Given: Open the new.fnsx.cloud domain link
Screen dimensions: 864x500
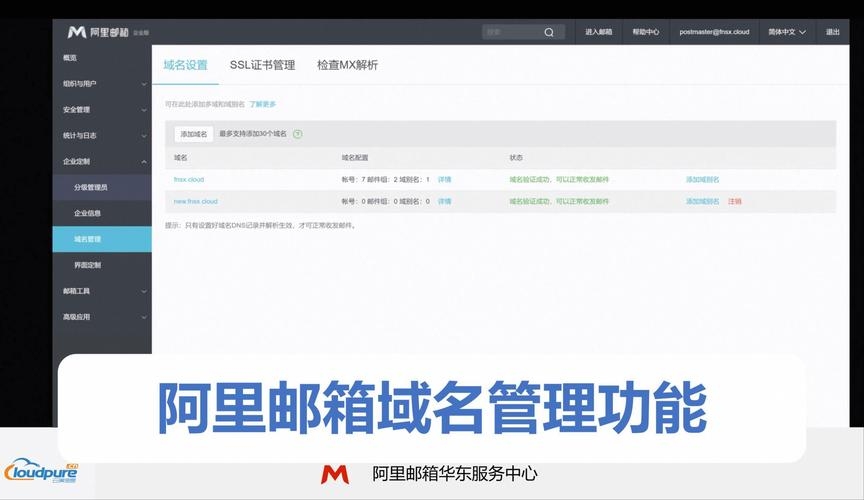Looking at the screenshot, I should click(x=196, y=202).
